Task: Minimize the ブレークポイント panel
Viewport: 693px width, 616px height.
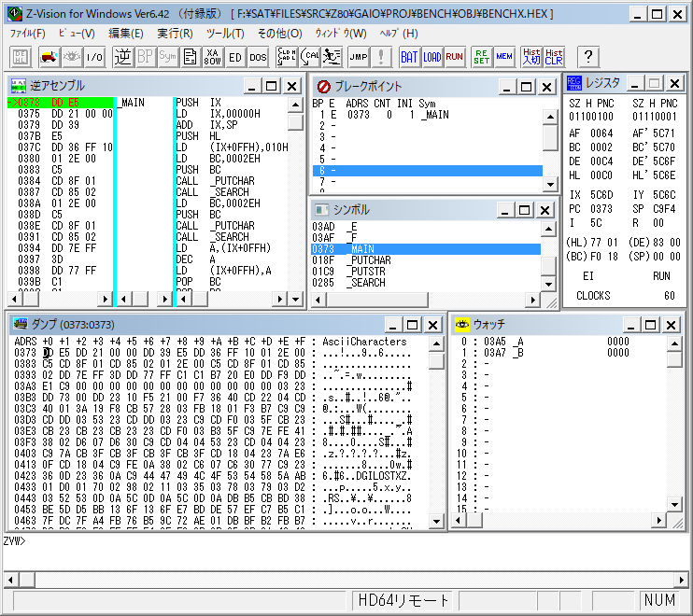Action: [506, 87]
